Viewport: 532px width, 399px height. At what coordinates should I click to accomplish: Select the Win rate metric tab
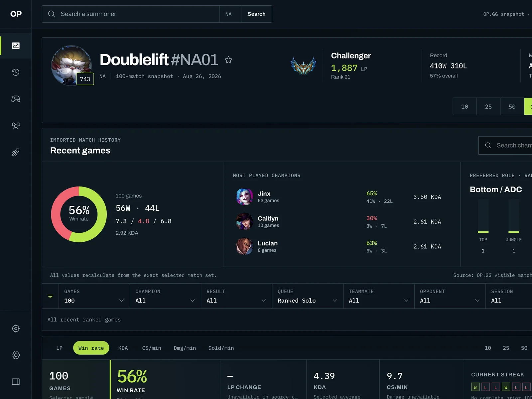click(x=91, y=348)
